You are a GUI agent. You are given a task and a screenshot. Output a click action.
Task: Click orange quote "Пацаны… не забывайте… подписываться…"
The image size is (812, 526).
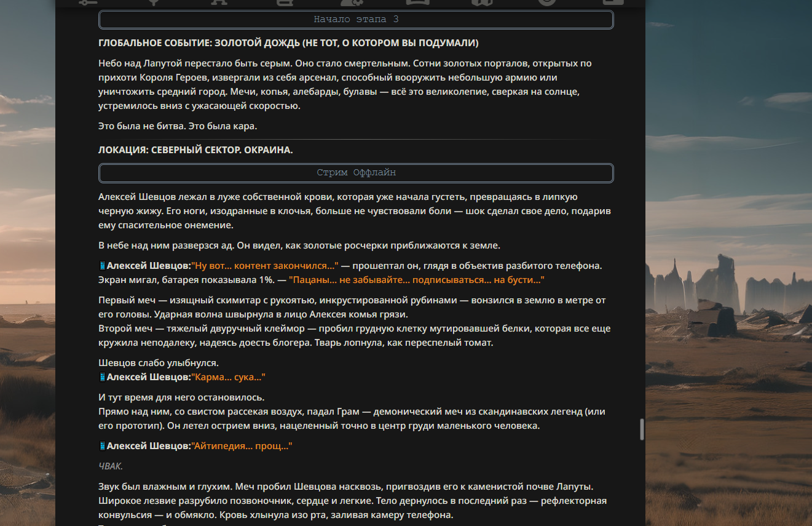coord(417,280)
